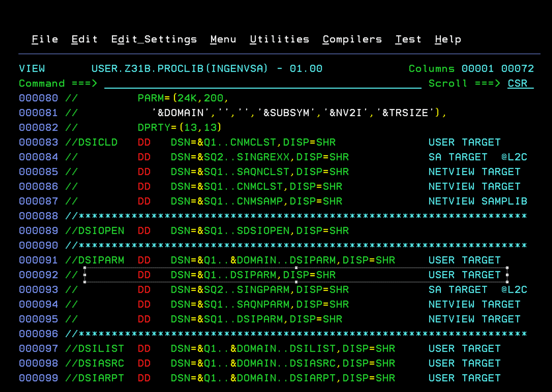Screen dimensions: 552x392
Task: Click the DSIPARM DD name on line 000091
Action: [101, 260]
